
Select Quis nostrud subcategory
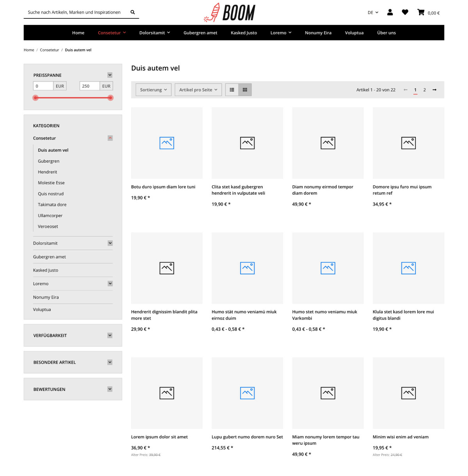[51, 194]
